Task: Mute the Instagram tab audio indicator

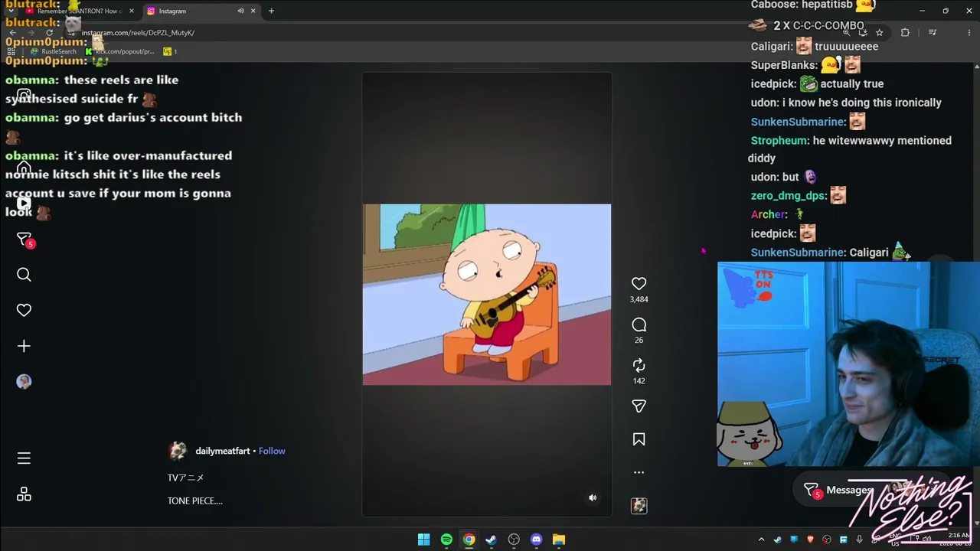Action: pos(240,11)
